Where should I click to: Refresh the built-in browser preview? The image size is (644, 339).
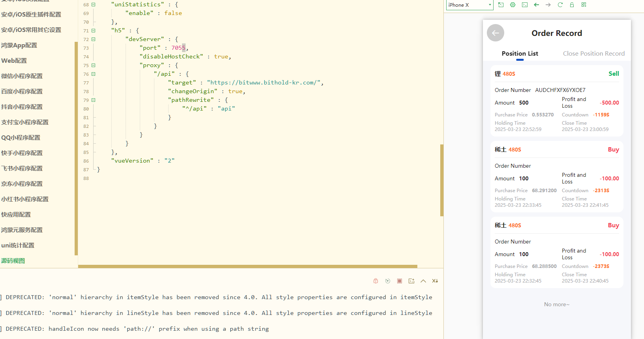click(560, 5)
